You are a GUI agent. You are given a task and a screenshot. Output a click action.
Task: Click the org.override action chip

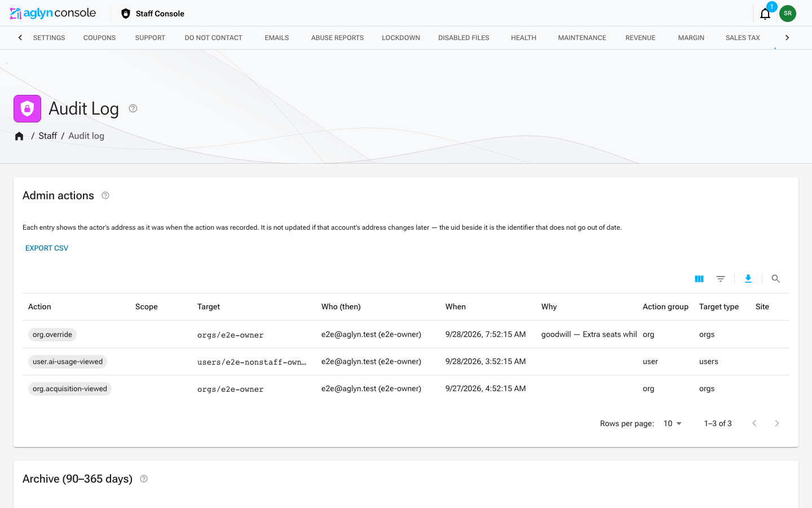[x=52, y=335]
